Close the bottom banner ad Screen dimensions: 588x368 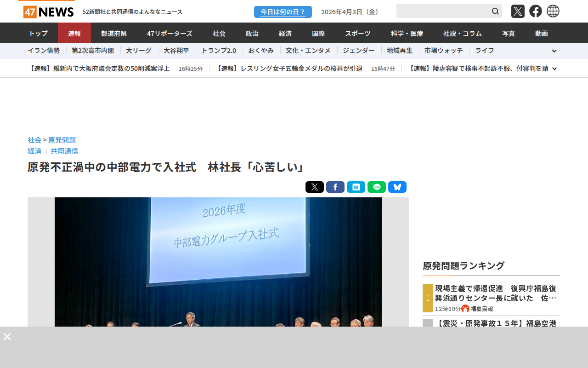pyautogui.click(x=7, y=337)
